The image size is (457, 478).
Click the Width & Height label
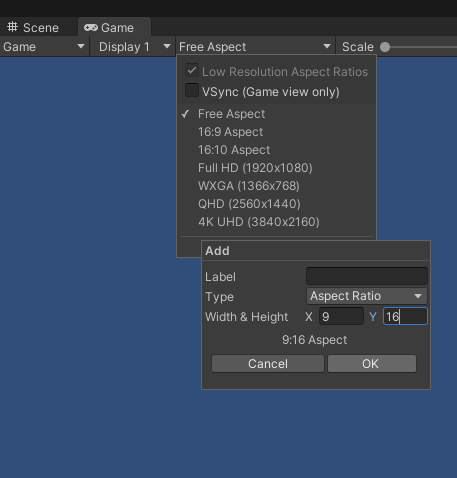coord(247,317)
